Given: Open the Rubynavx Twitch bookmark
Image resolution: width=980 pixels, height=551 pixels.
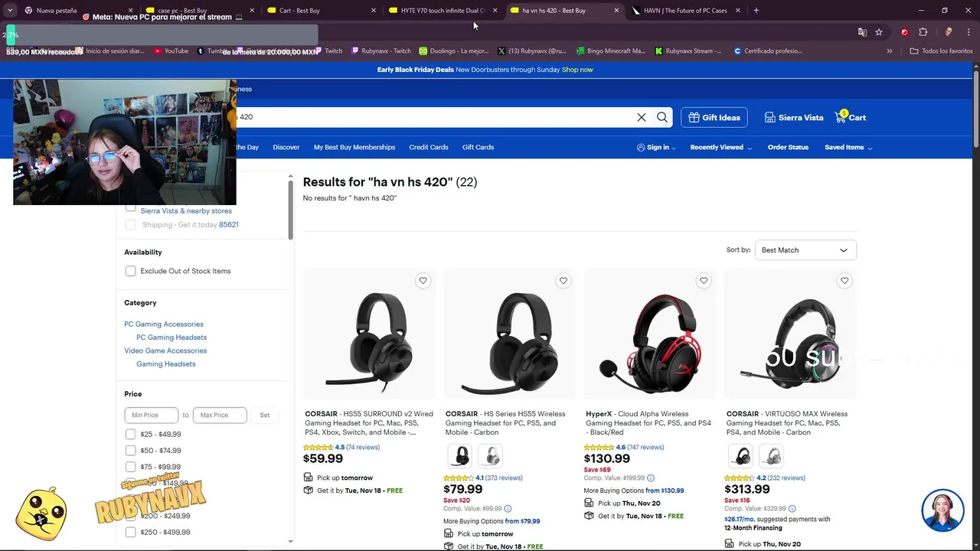Looking at the screenshot, I should tap(381, 51).
